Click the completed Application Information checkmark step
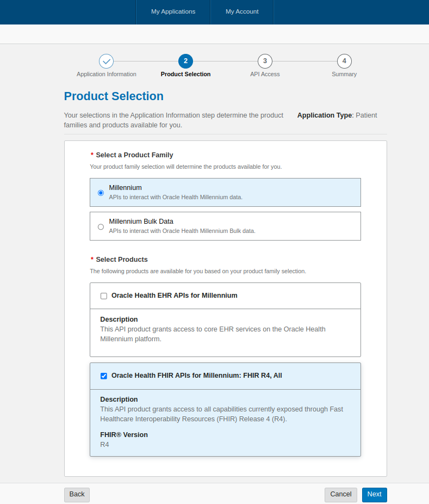This screenshot has height=504, width=429. pyautogui.click(x=106, y=61)
